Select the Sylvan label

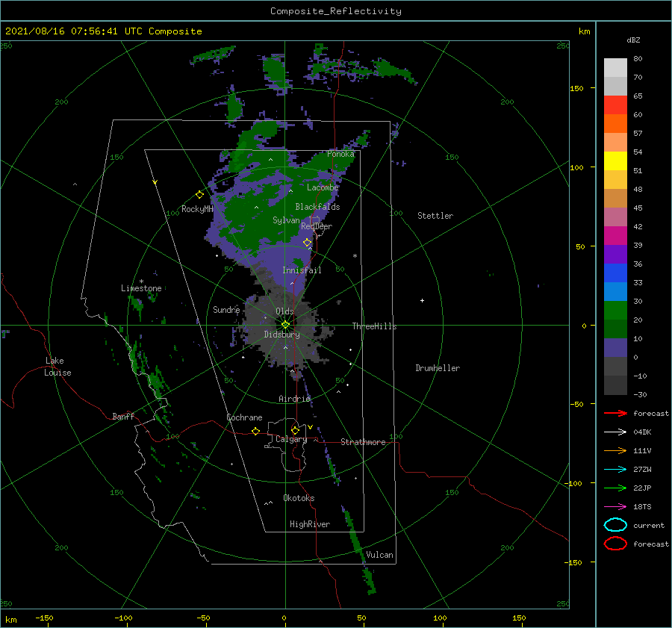[x=286, y=220]
